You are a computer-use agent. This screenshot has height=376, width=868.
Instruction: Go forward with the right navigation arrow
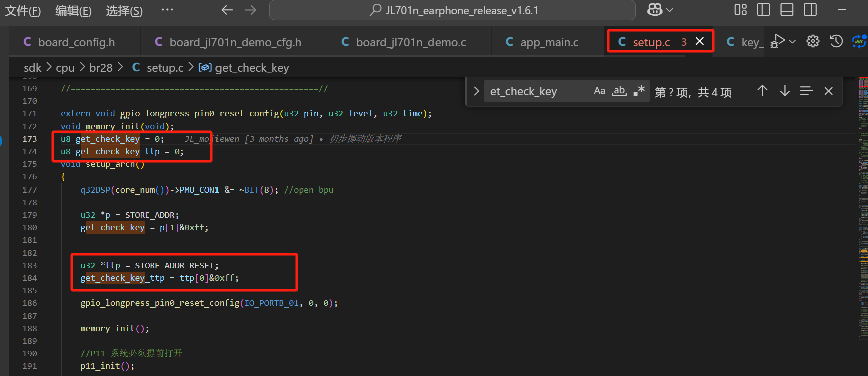pyautogui.click(x=251, y=10)
